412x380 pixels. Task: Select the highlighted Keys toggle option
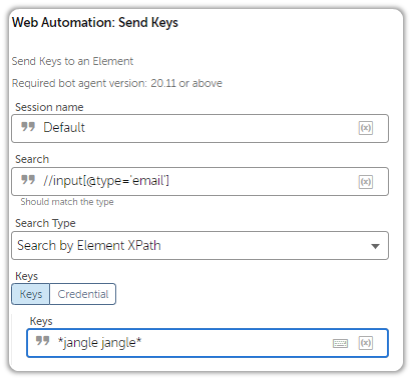[31, 294]
